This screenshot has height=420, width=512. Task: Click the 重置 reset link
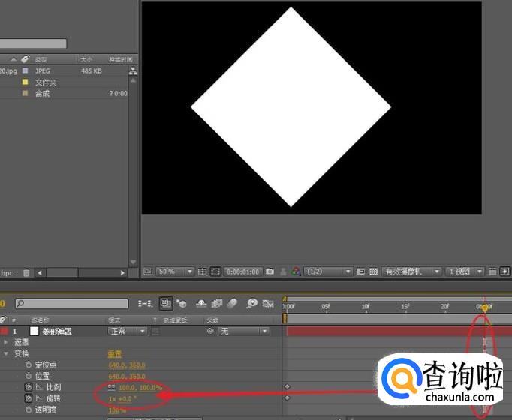point(114,353)
